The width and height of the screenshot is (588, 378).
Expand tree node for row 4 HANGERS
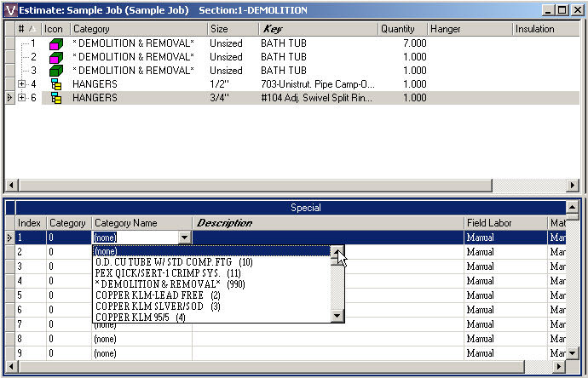pos(22,84)
